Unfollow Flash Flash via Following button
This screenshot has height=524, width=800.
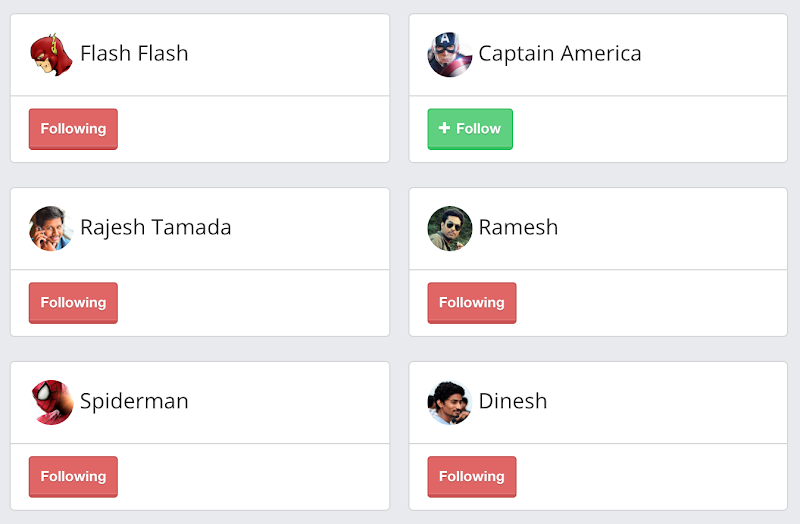73,129
